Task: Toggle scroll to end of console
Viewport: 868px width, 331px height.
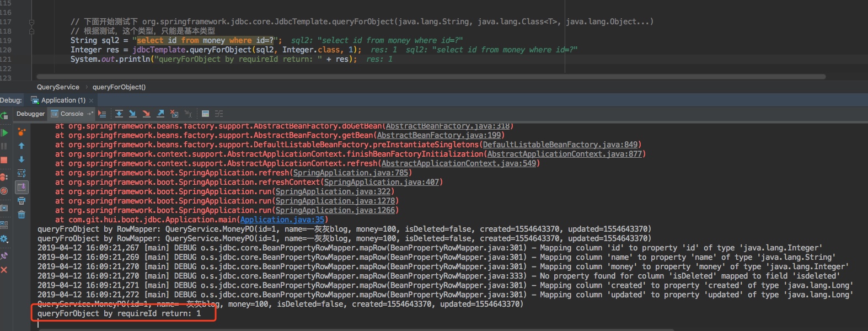Action: coord(22,188)
